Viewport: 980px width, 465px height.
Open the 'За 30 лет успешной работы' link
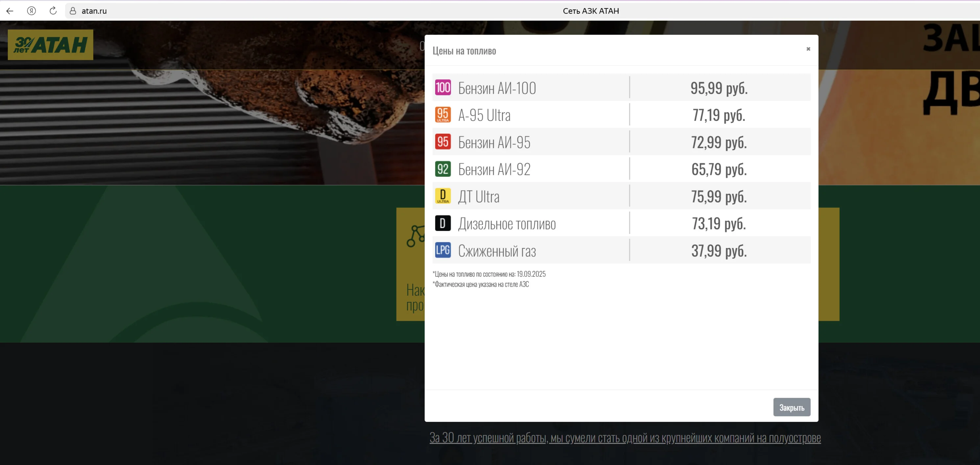pos(625,438)
